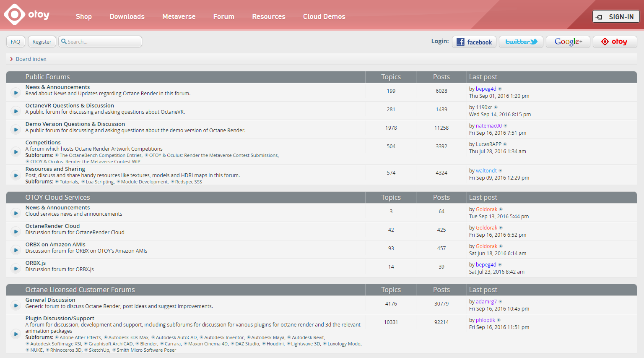View user profile adamrg7
The image size is (644, 358).
click(486, 302)
